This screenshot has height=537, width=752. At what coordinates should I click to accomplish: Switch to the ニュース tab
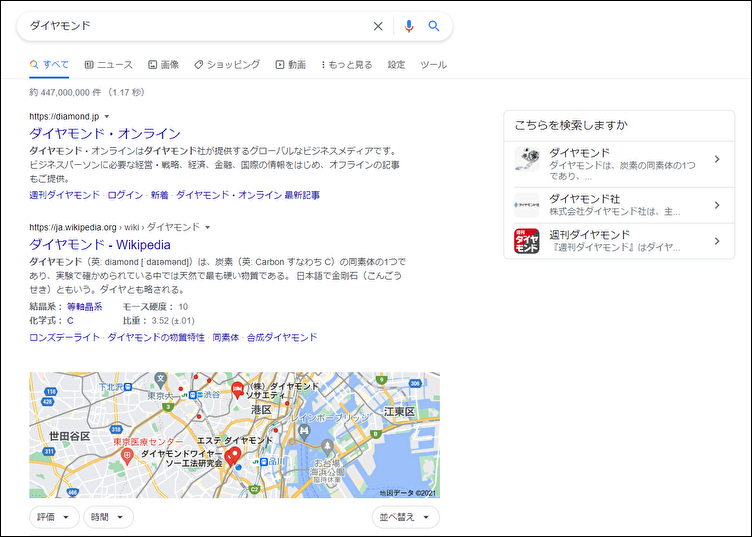click(x=109, y=65)
